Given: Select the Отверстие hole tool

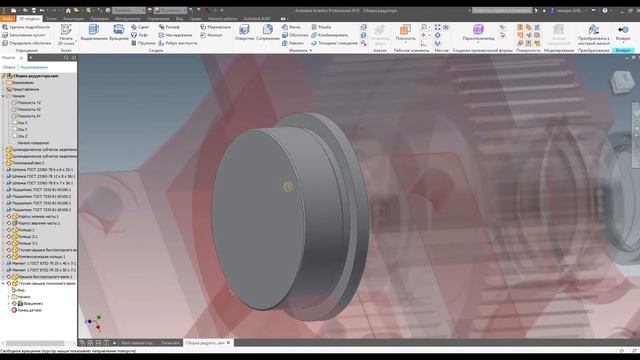Looking at the screenshot, I should tap(244, 32).
